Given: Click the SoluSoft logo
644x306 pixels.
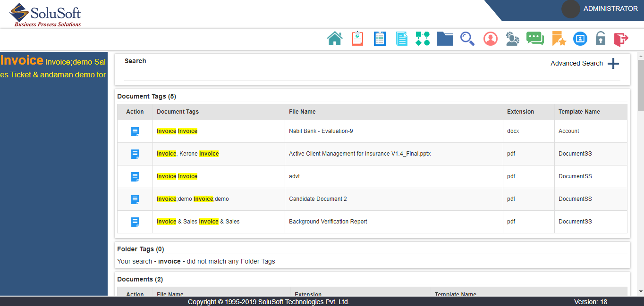Looking at the screenshot, I should (46, 15).
